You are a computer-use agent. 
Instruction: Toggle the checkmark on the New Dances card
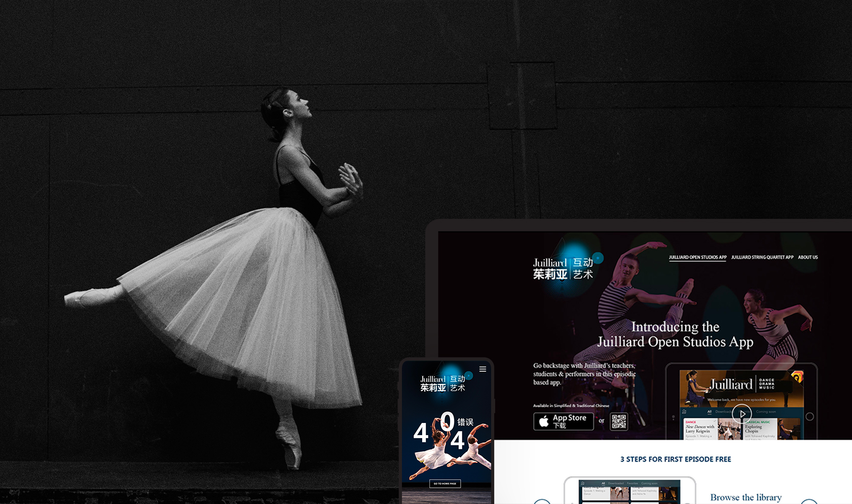pos(715,421)
